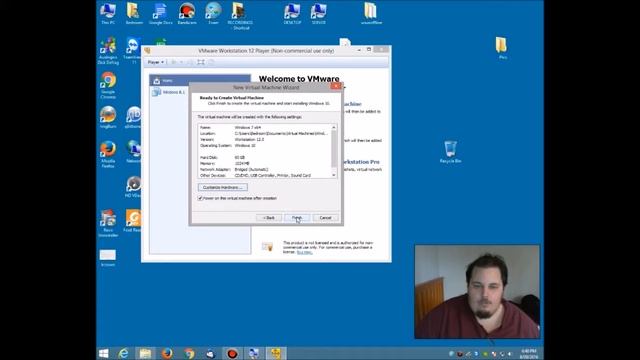640x360 pixels.
Task: Click the settings list scroll-up arrow
Action: pos(334,127)
